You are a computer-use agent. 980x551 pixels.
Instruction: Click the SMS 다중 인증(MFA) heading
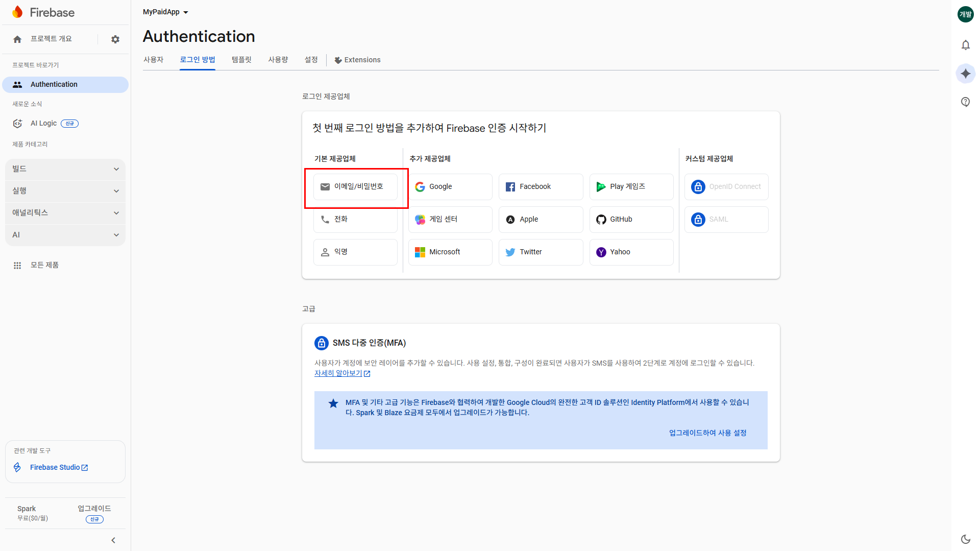(x=370, y=343)
